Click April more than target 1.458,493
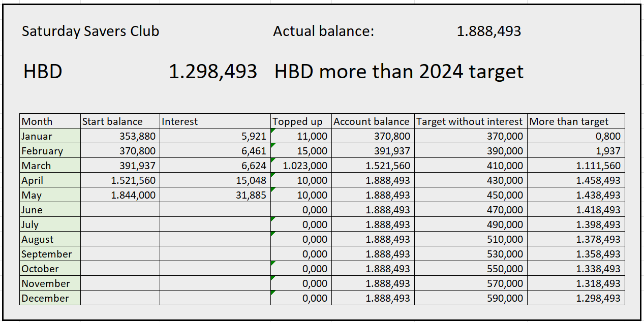This screenshot has height=322, width=644. pos(576,180)
